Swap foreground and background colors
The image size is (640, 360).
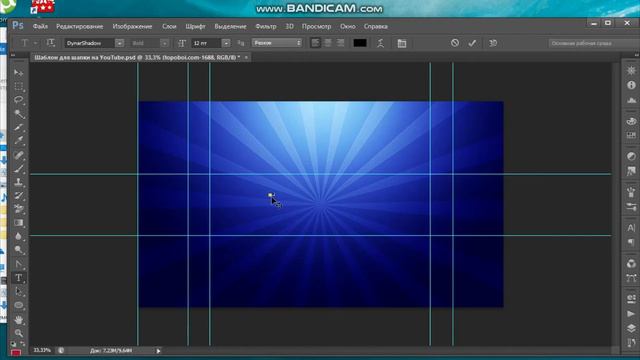[x=22, y=344]
